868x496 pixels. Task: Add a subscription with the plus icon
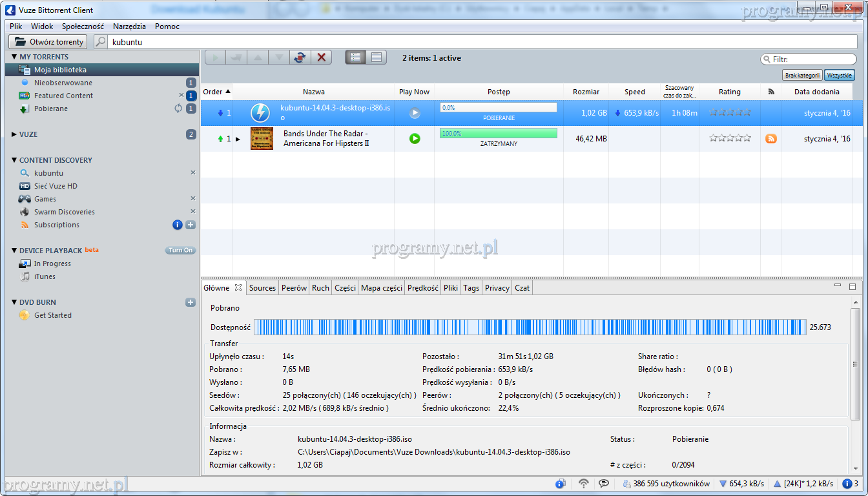tap(191, 225)
